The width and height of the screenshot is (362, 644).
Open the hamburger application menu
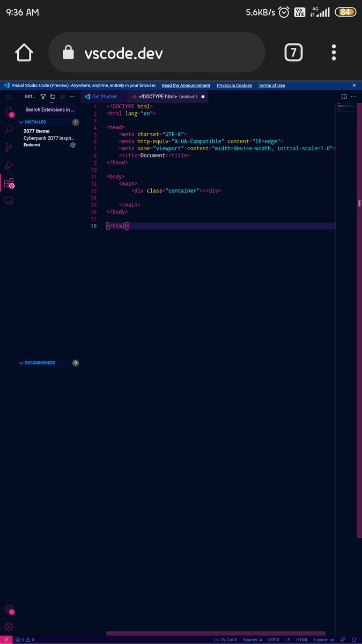(9, 97)
